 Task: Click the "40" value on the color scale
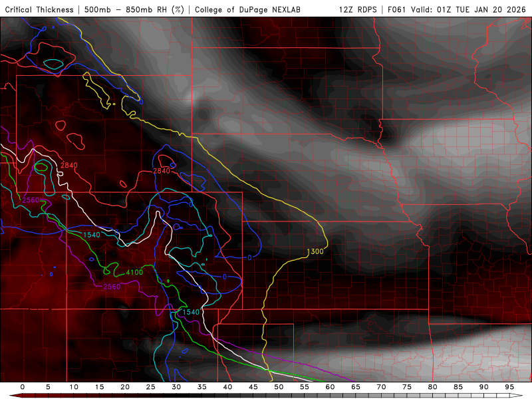tap(227, 387)
